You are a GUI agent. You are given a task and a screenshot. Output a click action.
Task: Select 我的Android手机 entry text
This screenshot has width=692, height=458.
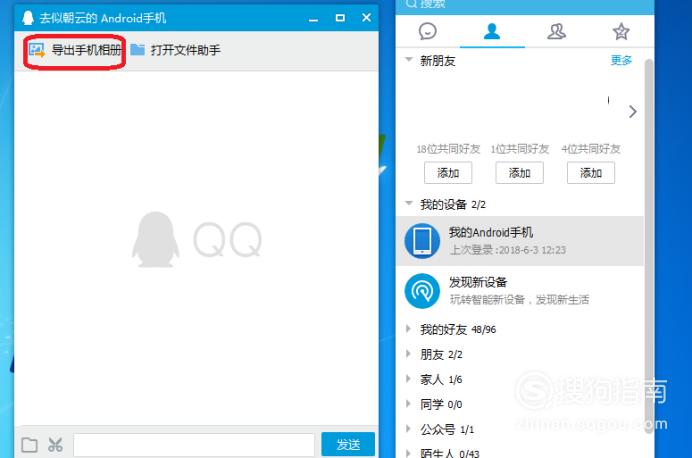pos(491,232)
